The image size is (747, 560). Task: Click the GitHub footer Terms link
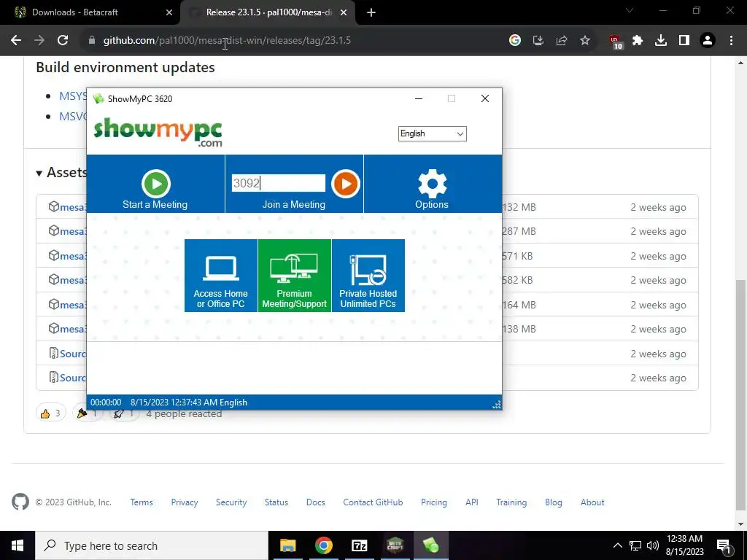pyautogui.click(x=142, y=502)
